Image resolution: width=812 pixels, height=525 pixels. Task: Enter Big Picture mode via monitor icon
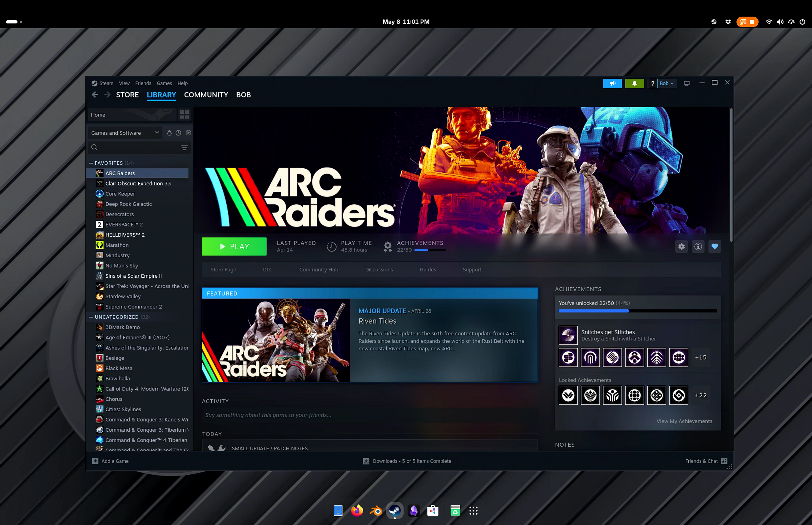click(686, 83)
